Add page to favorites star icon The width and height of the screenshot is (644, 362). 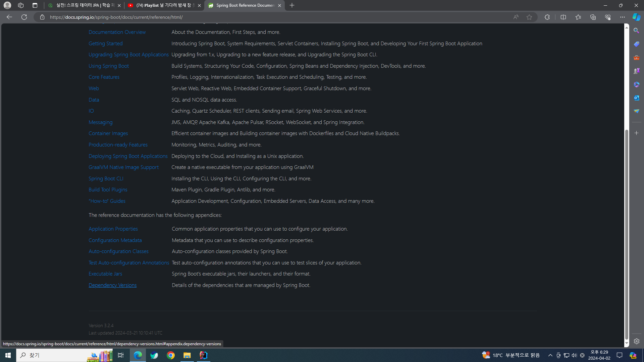pos(529,17)
